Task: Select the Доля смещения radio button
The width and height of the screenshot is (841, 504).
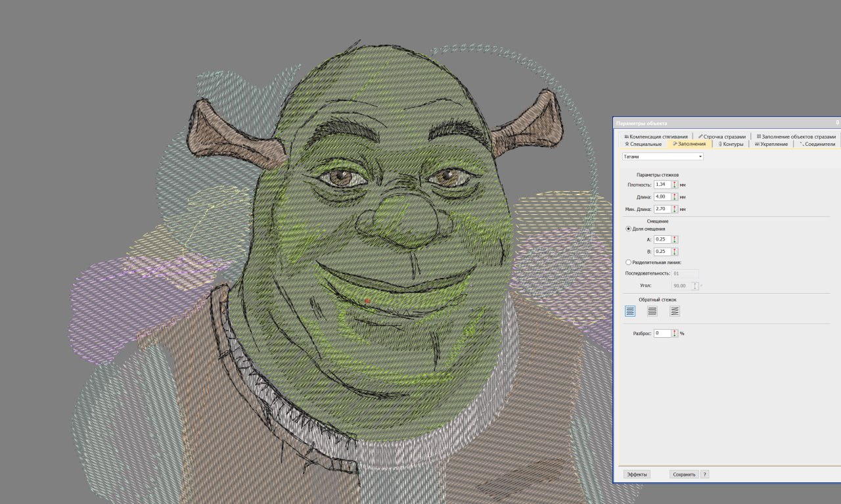Action: click(x=628, y=229)
